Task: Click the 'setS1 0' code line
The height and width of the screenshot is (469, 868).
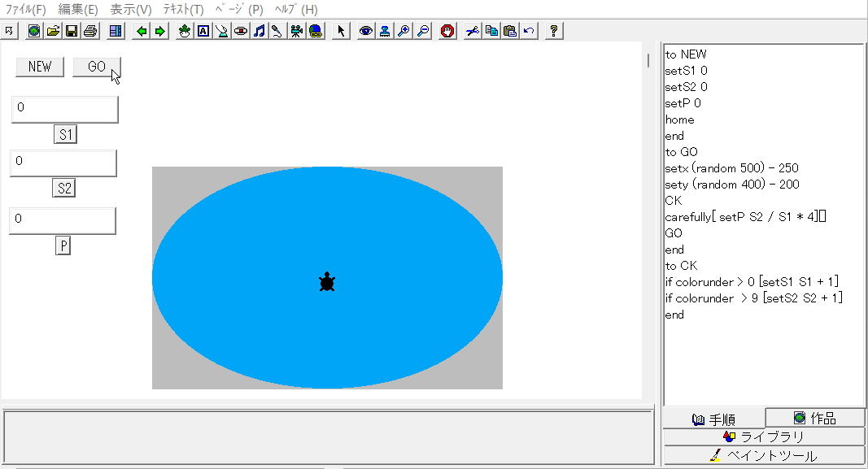Action: [x=687, y=71]
